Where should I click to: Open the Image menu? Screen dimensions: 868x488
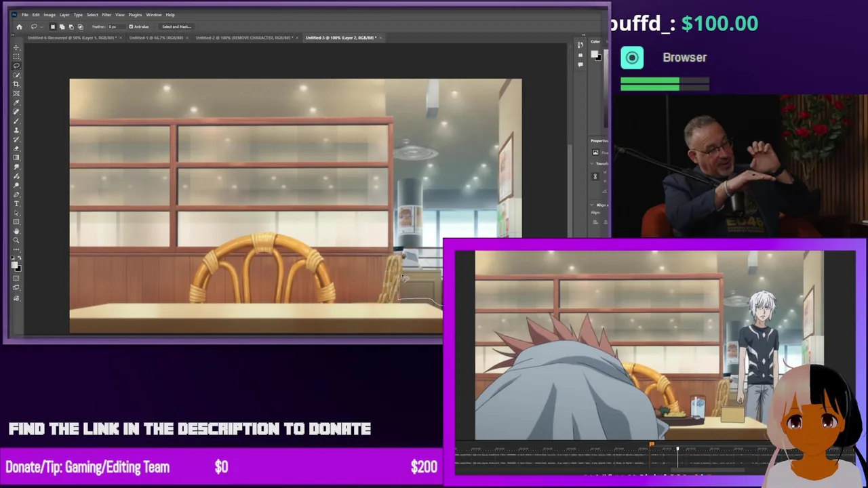[x=50, y=15]
